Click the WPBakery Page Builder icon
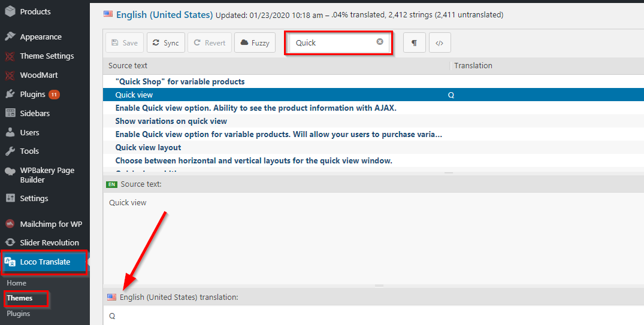 pos(10,172)
